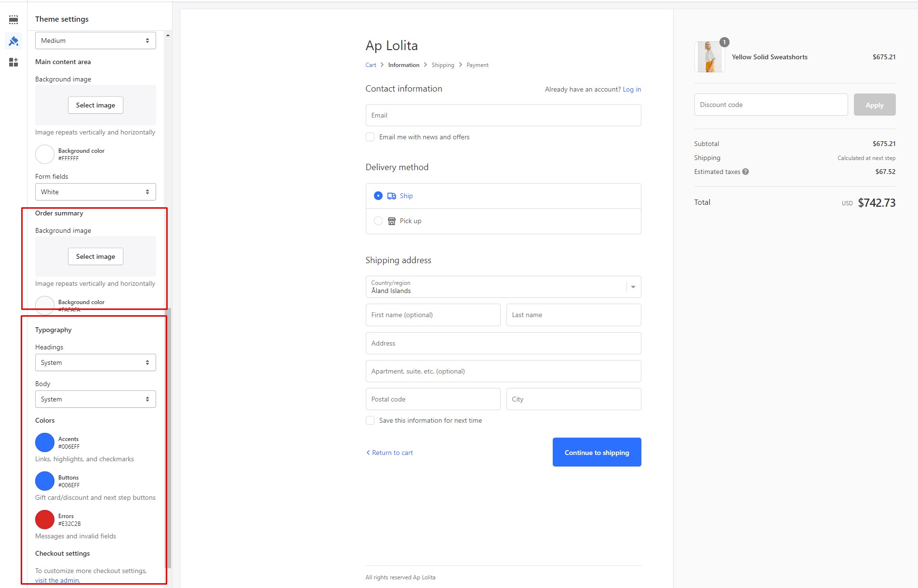Click the Shipping breadcrumb step

pos(442,65)
